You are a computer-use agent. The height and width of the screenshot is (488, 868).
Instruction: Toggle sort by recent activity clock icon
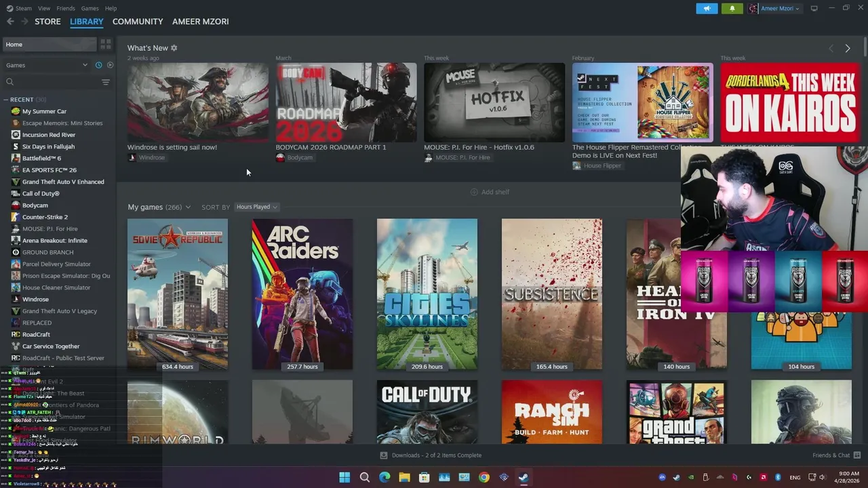click(x=98, y=65)
